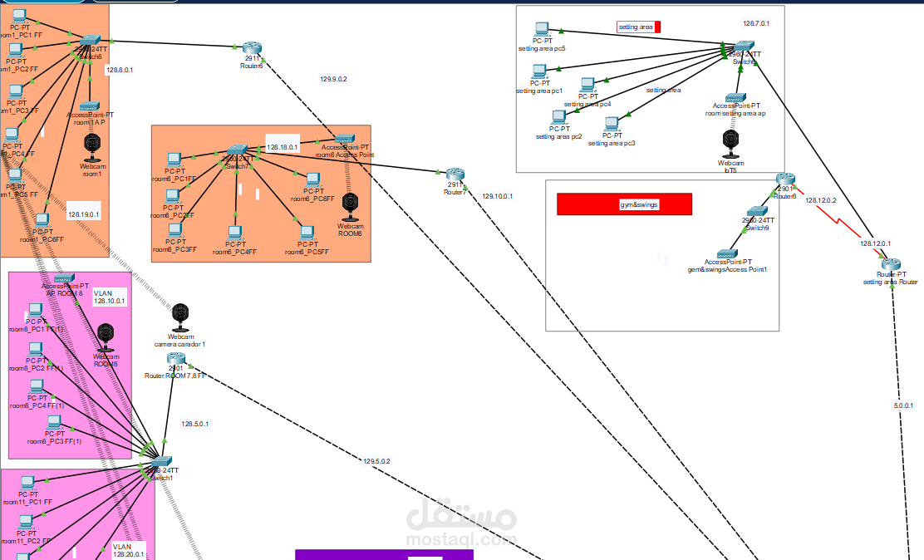Click the red gym&swings label box
Image resolution: width=924 pixels, height=560 pixels.
coord(624,204)
